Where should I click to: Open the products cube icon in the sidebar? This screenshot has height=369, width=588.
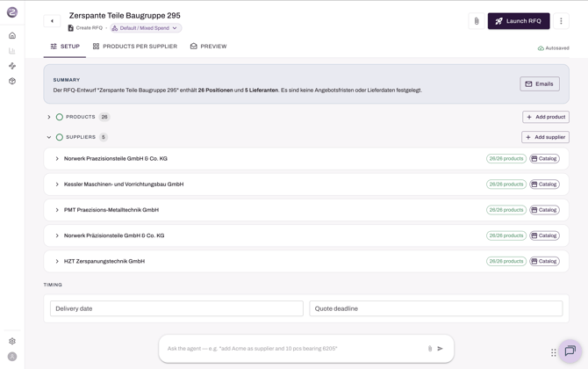tap(12, 81)
